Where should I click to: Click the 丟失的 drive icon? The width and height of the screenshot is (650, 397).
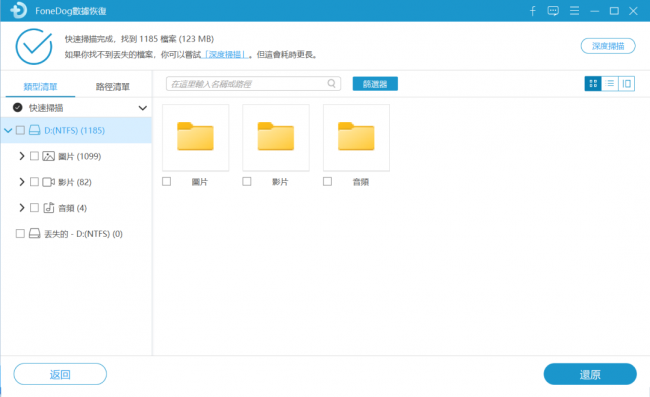pos(34,234)
